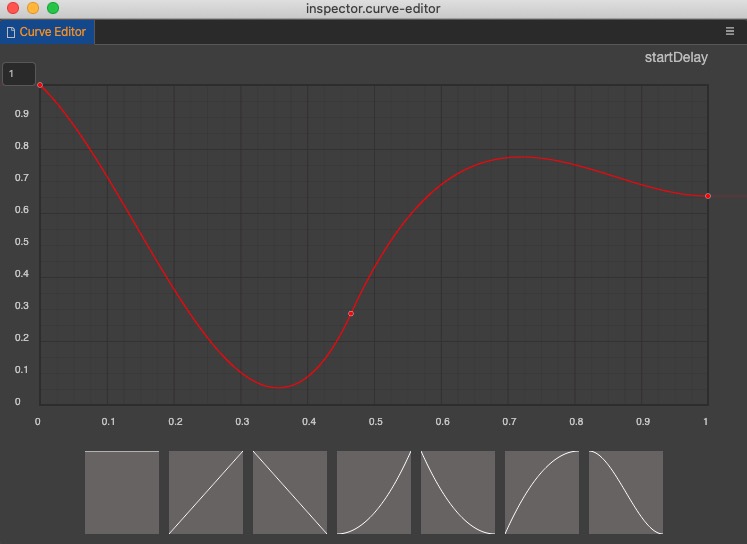Viewport: 747px width, 544px height.
Task: Minimize the window with the yellow button
Action: pos(33,8)
